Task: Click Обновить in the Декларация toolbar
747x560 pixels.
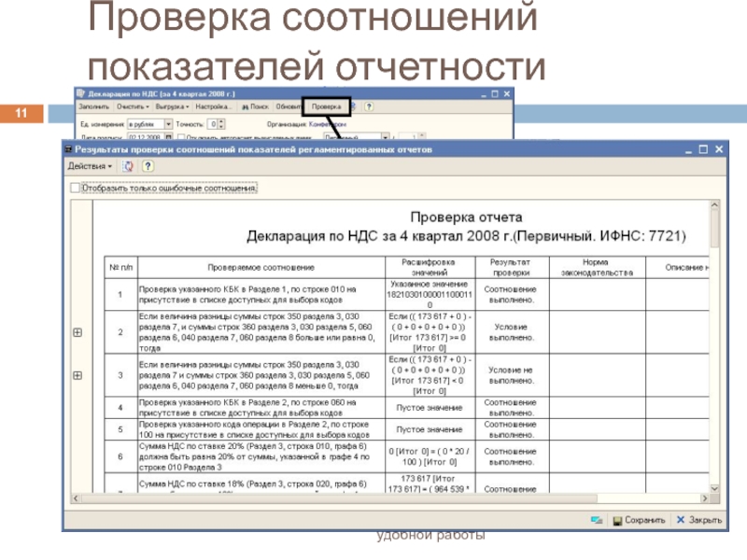Action: coord(289,106)
